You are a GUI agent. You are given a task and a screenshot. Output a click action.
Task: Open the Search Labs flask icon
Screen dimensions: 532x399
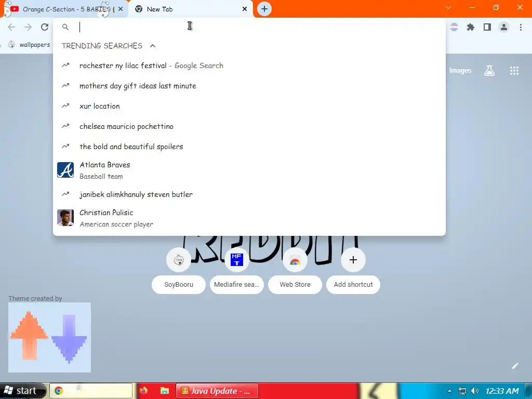pos(489,71)
